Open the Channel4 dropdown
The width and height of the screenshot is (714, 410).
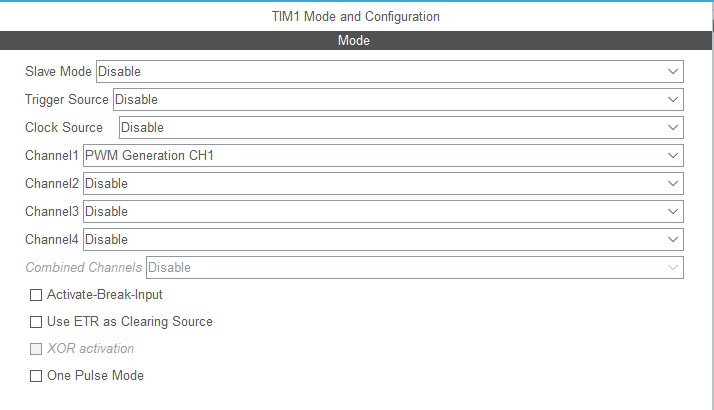pyautogui.click(x=383, y=240)
